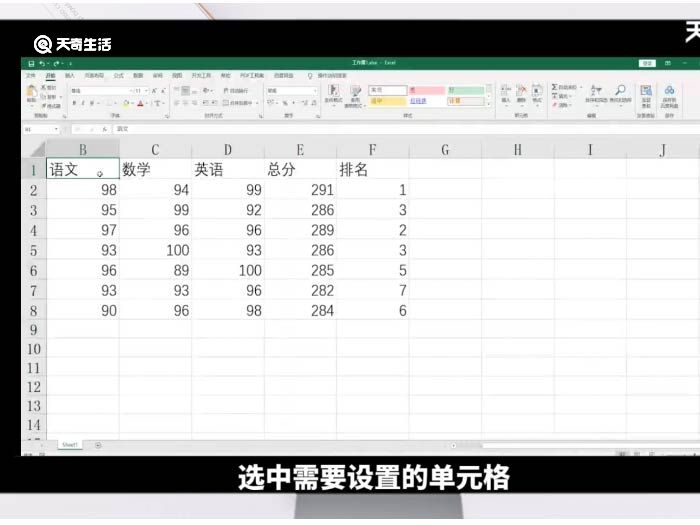The height and width of the screenshot is (525, 700).
Task: Click the Delete cells icon
Action: (x=521, y=91)
